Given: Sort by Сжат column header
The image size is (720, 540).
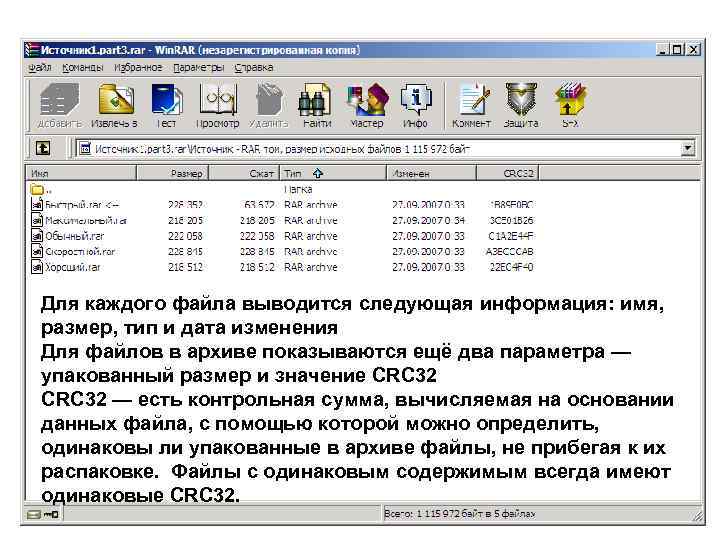Looking at the screenshot, I should click(244, 173).
